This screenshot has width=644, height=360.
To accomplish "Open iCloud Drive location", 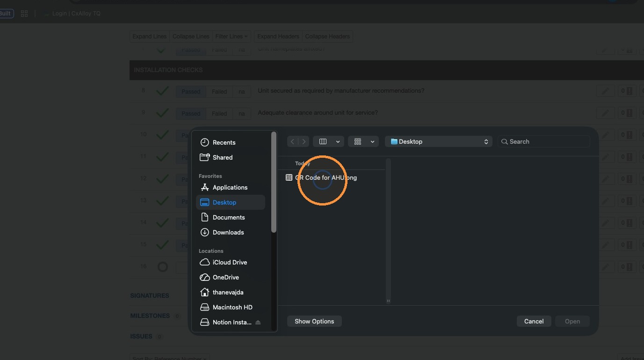I will pyautogui.click(x=230, y=262).
